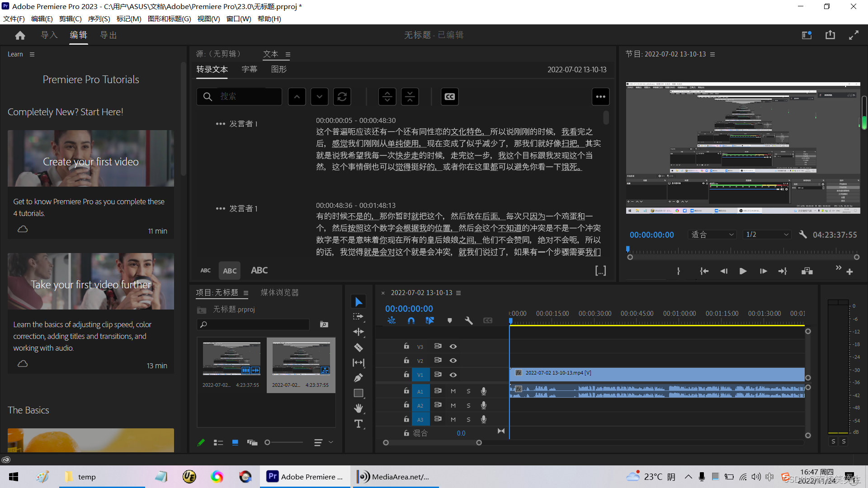
Task: Open the 图形和标题(G) menu
Action: pyautogui.click(x=170, y=19)
